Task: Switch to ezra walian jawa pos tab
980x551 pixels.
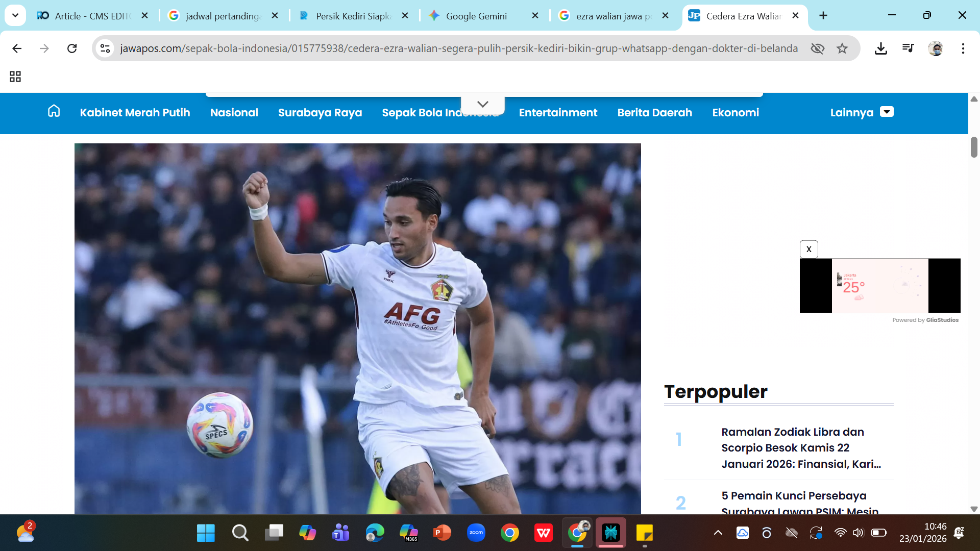Action: pos(614,16)
